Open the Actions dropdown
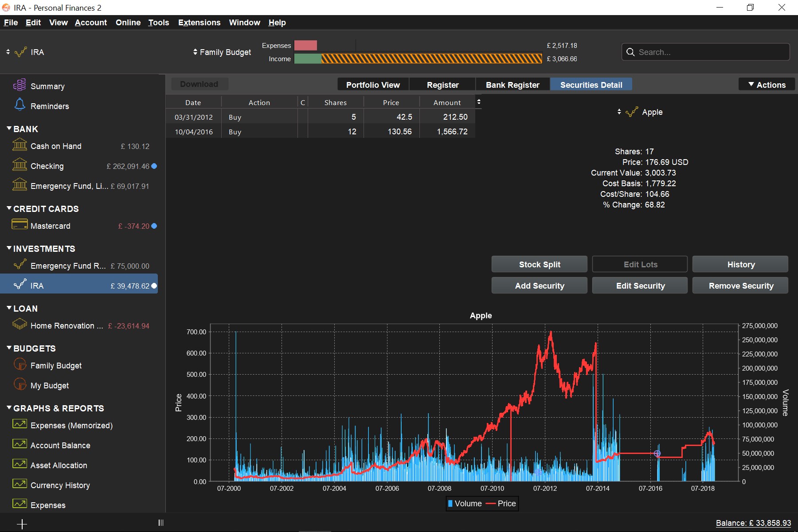This screenshot has height=532, width=798. click(x=767, y=85)
